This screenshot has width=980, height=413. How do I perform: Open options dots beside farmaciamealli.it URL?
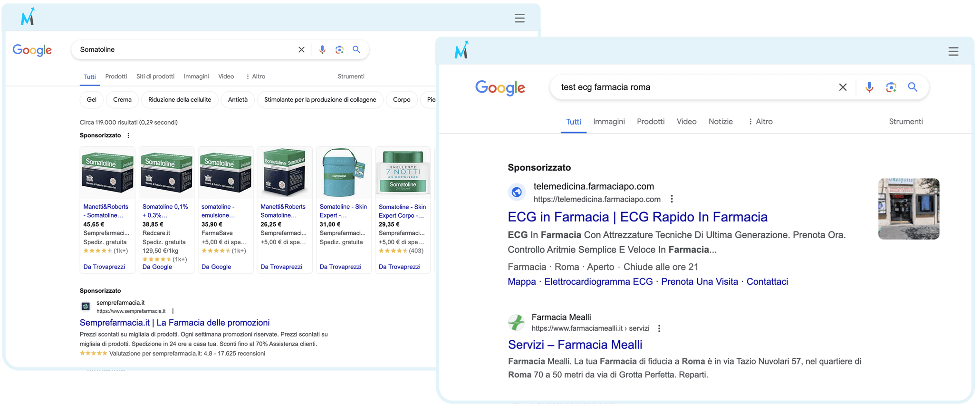[659, 328]
